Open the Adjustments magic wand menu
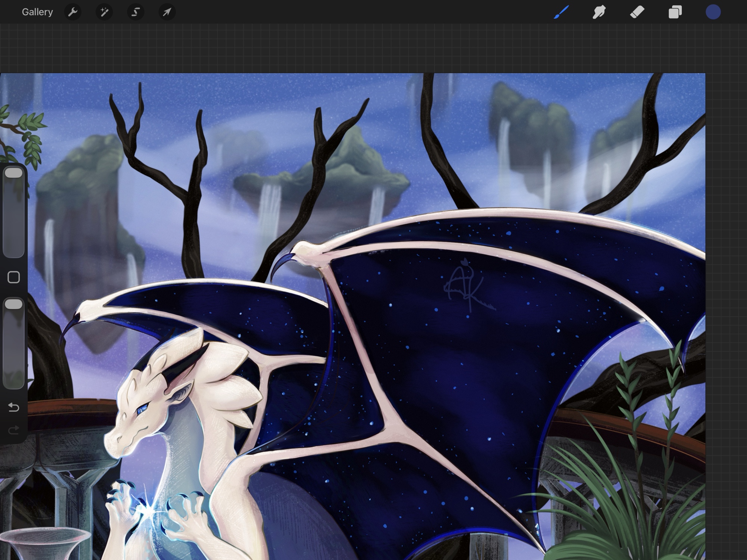The width and height of the screenshot is (747, 560). pos(104,12)
